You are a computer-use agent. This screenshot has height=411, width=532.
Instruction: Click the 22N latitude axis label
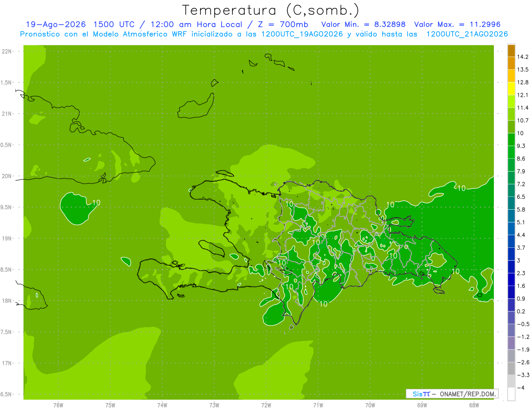point(8,51)
